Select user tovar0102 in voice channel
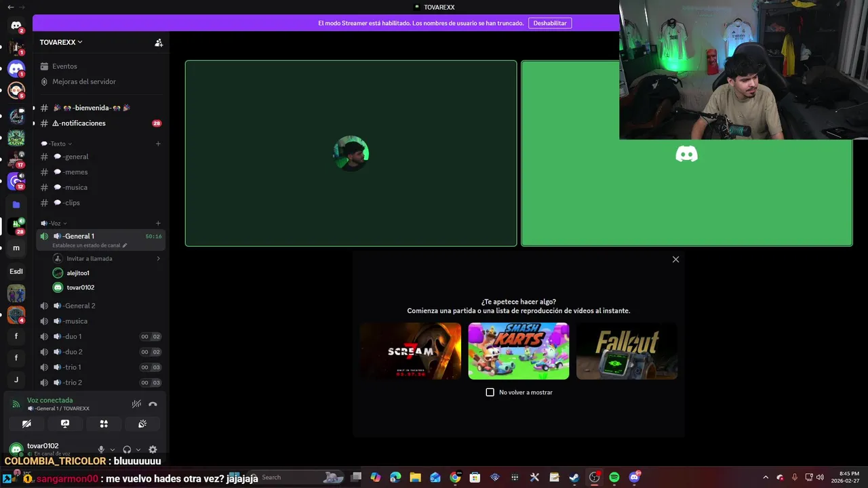The height and width of the screenshot is (488, 868). click(106, 287)
